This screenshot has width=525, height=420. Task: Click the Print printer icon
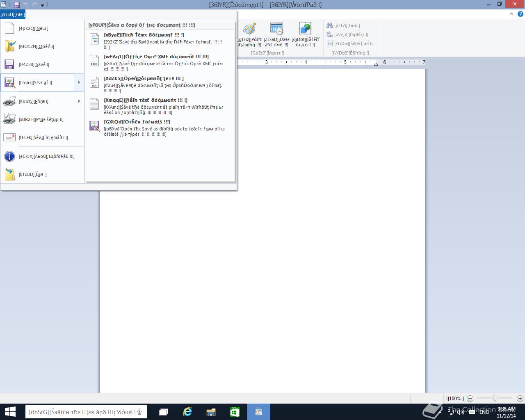9,101
